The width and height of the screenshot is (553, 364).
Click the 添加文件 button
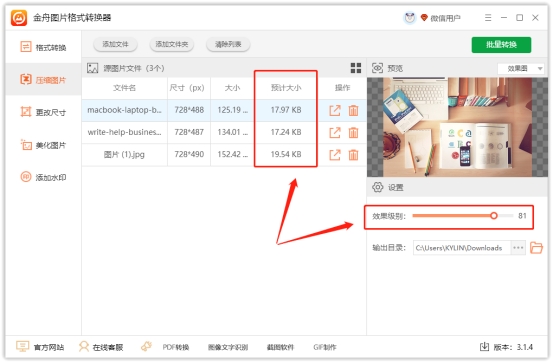115,44
